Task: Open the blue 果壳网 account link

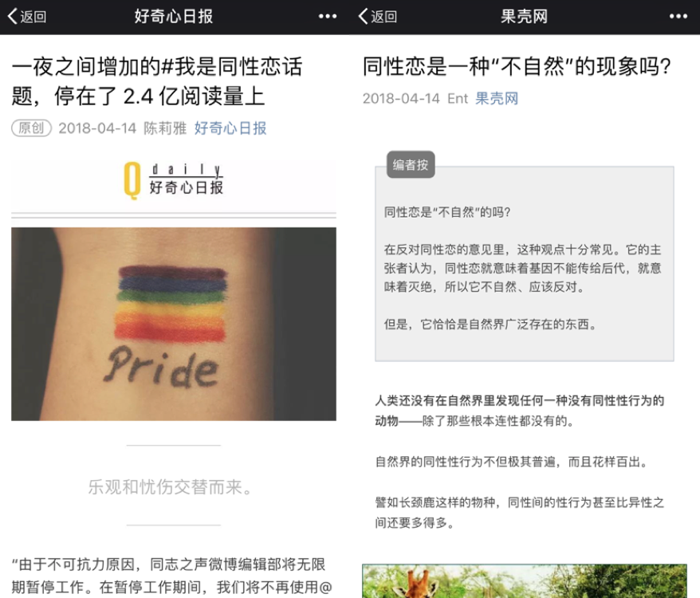Action: point(497,98)
